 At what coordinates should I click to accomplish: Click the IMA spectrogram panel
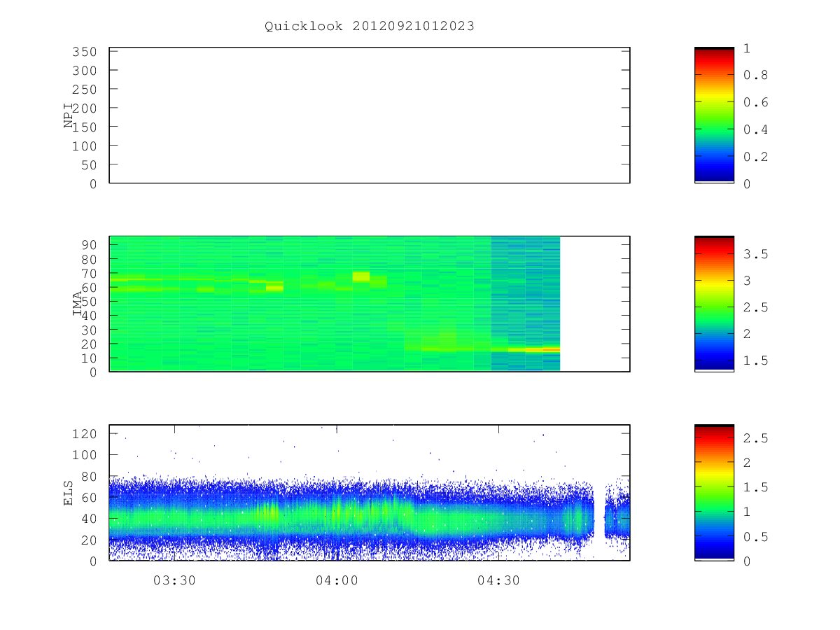tap(370, 304)
